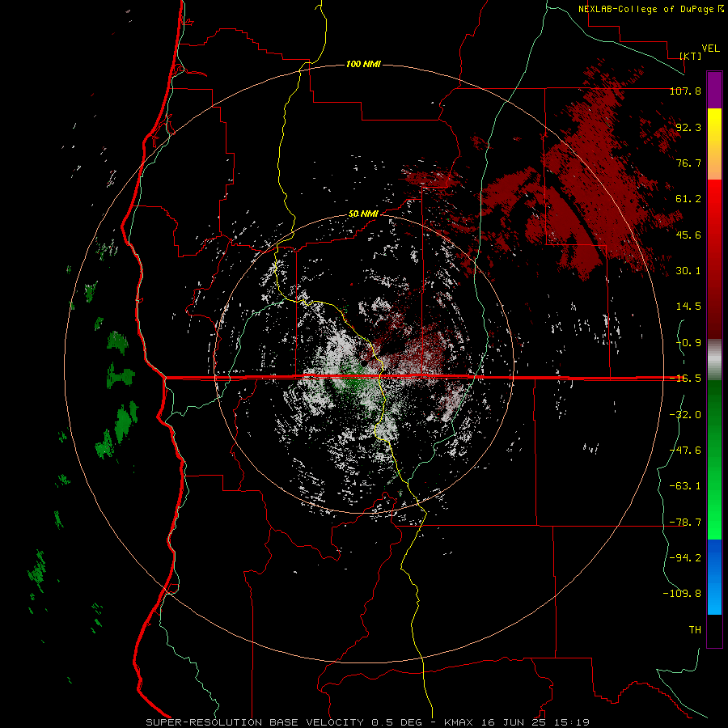Viewport: 728px width, 728px height.
Task: Click the 76.7 velocity scale value
Action: [688, 163]
